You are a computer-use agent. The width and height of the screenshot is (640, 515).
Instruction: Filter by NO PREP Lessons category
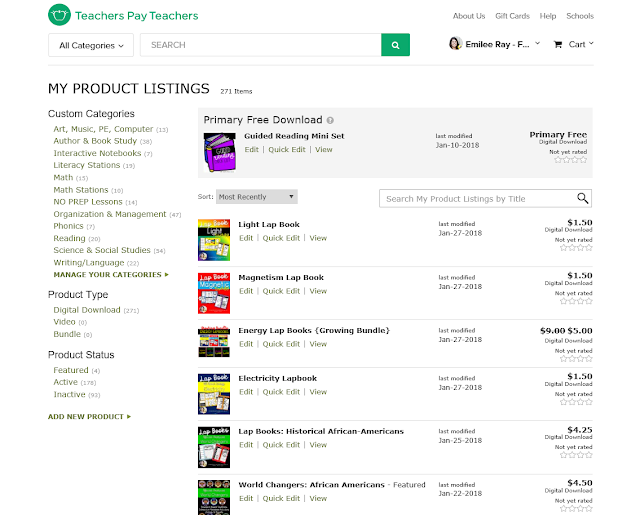[88, 202]
